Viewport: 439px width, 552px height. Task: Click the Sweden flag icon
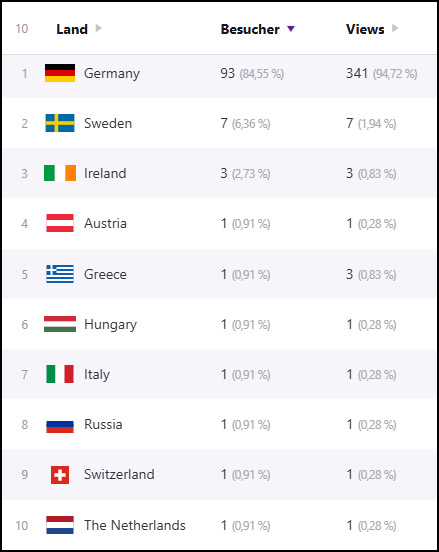pyautogui.click(x=60, y=123)
